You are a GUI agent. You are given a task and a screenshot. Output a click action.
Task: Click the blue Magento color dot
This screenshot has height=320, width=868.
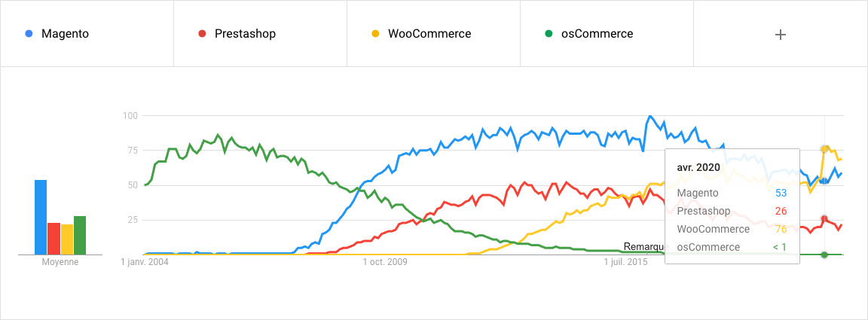click(29, 34)
